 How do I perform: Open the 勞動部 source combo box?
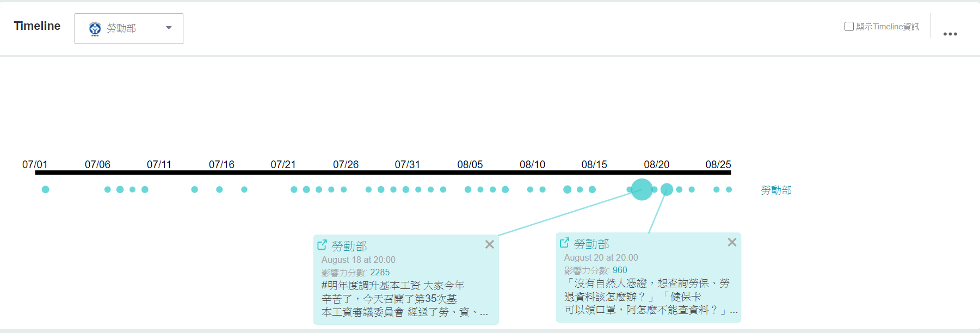coord(129,28)
